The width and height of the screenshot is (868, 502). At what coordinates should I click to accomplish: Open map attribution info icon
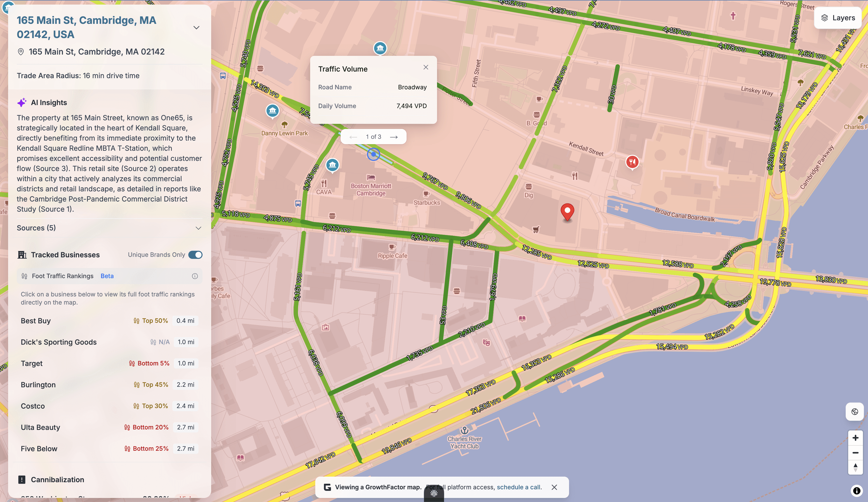click(x=857, y=490)
